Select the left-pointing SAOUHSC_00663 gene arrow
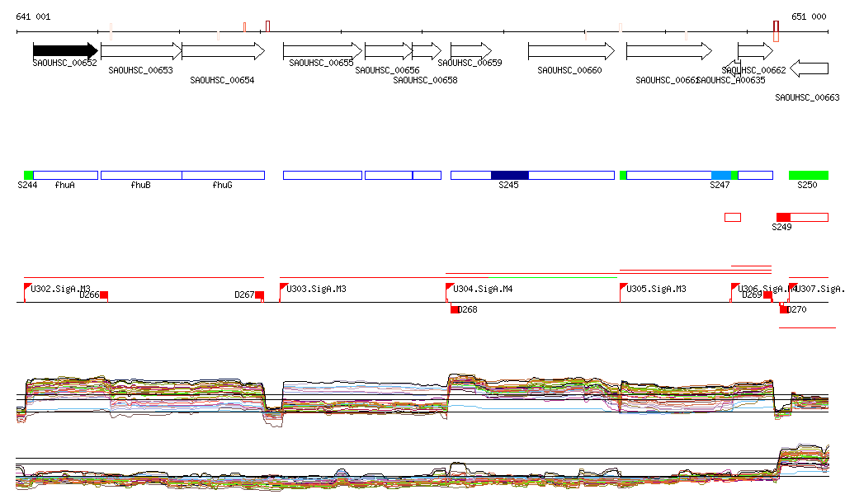This screenshot has width=845, height=504. [x=809, y=68]
